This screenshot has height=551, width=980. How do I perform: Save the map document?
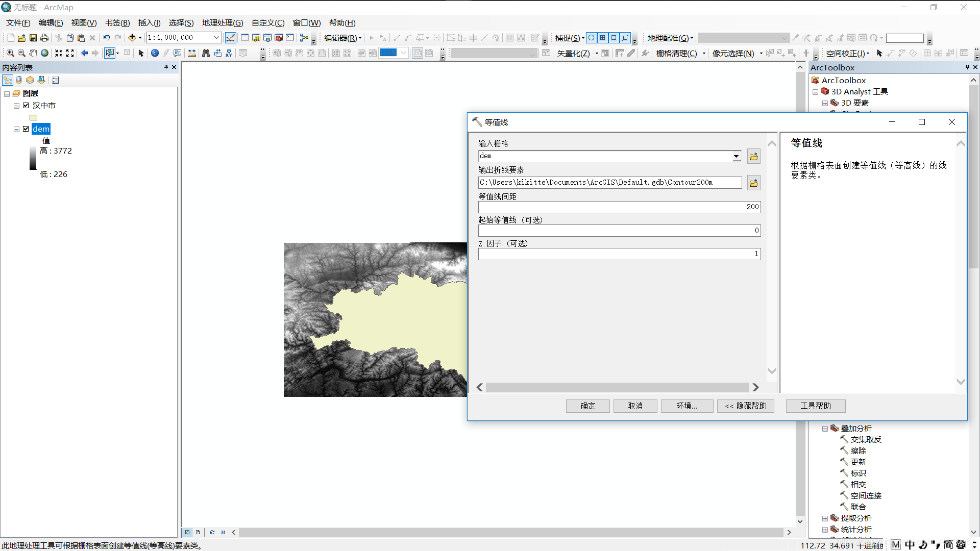pos(33,38)
